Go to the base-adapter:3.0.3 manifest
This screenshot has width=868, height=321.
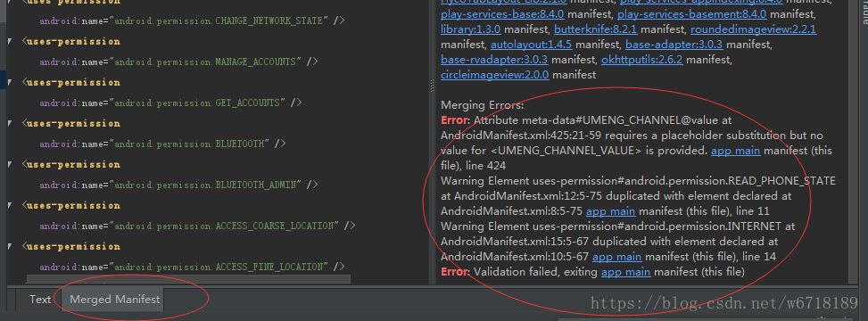click(x=674, y=44)
